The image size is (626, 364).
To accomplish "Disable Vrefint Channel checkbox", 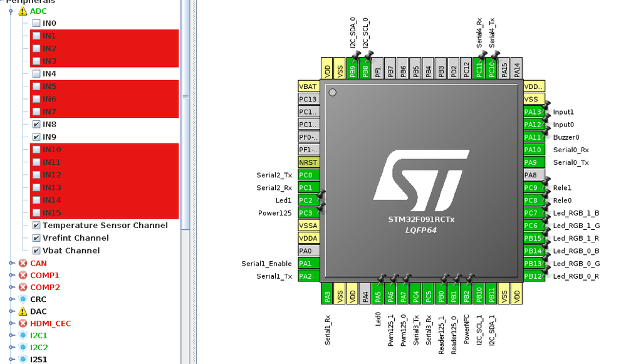I will coord(36,238).
